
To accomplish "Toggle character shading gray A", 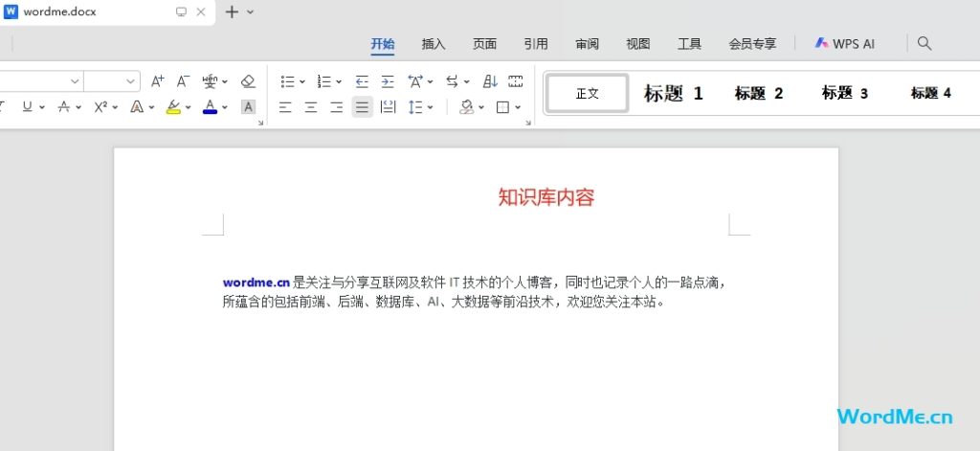I will pos(248,107).
